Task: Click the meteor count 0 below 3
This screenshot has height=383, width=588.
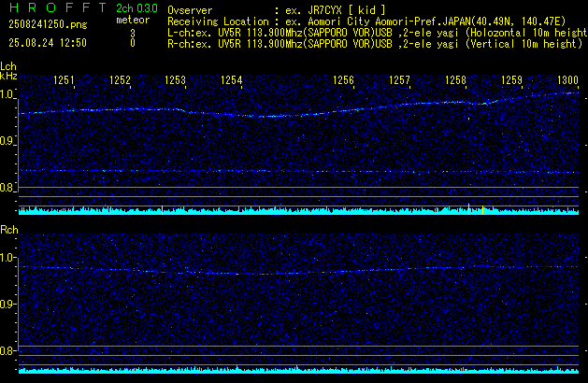Action: (x=133, y=43)
